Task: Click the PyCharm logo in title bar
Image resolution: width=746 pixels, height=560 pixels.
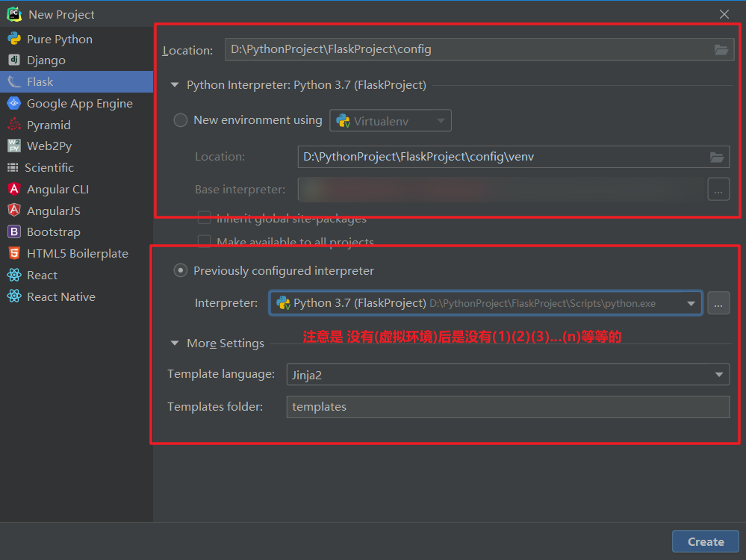Action: point(14,14)
